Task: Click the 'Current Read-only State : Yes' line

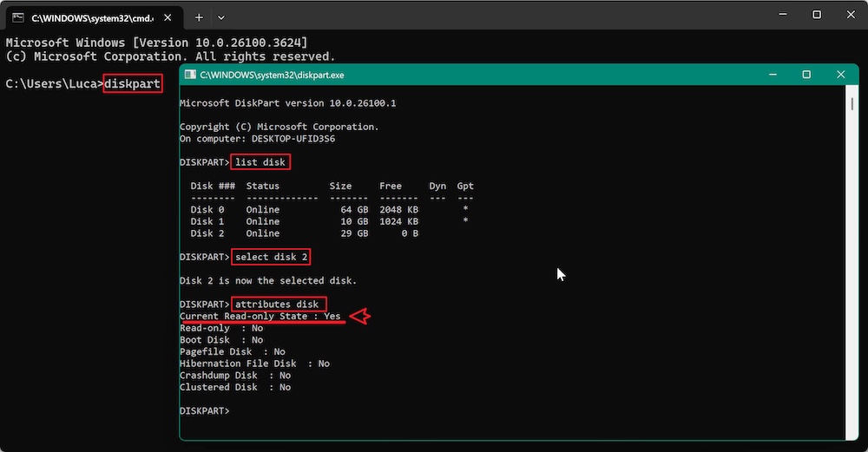Action: tap(260, 317)
